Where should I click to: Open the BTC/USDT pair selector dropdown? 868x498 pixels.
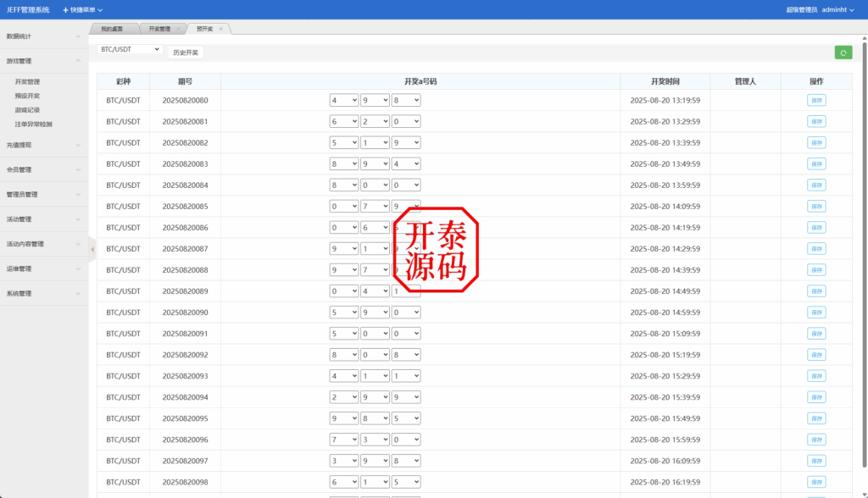(128, 49)
